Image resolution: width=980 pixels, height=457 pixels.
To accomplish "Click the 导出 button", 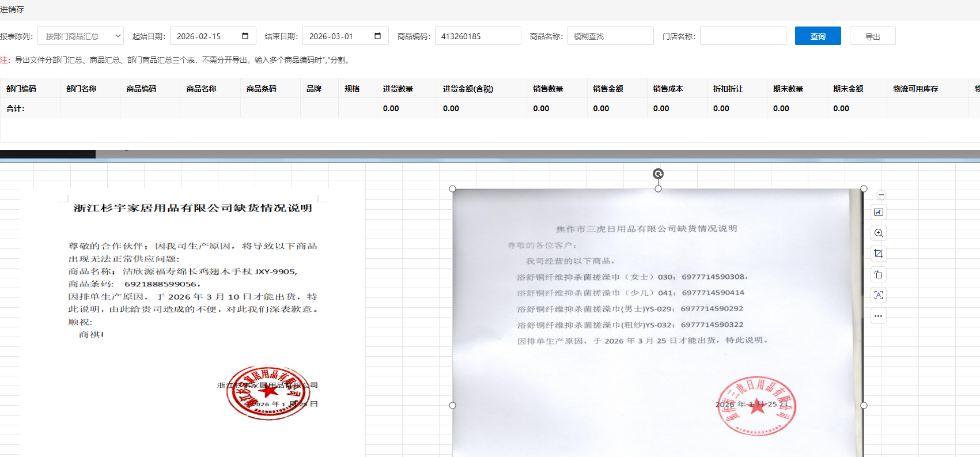I will click(872, 36).
